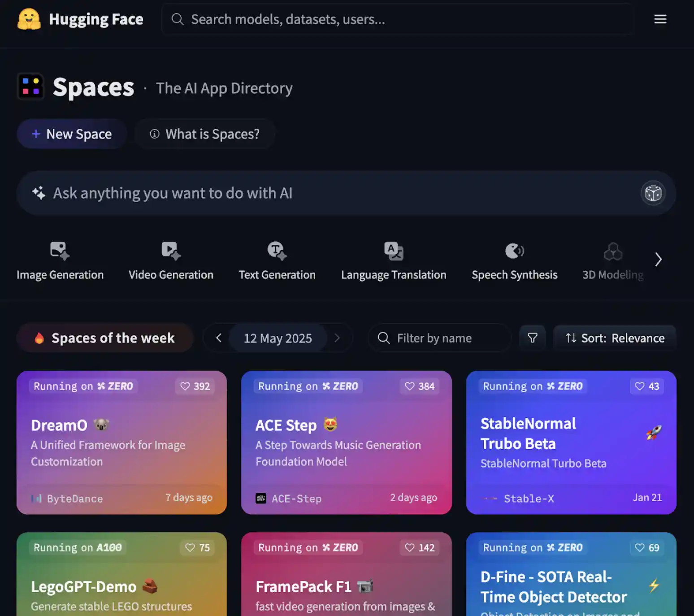Open the filter funnel icon button
This screenshot has width=694, height=616.
click(x=532, y=338)
